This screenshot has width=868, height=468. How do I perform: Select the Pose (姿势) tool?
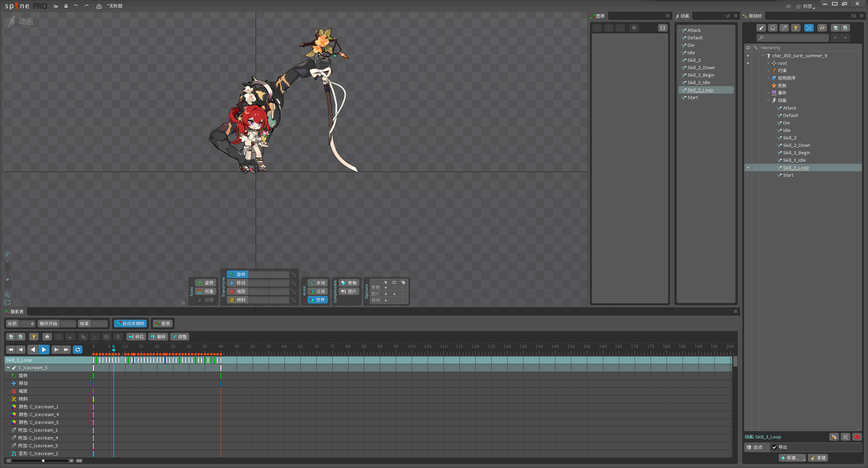click(205, 283)
